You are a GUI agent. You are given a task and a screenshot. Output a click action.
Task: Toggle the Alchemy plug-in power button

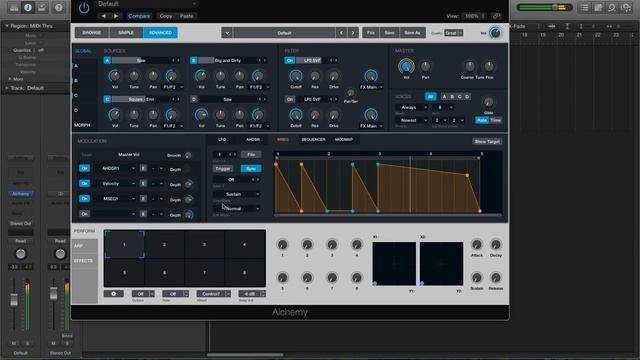tap(84, 8)
